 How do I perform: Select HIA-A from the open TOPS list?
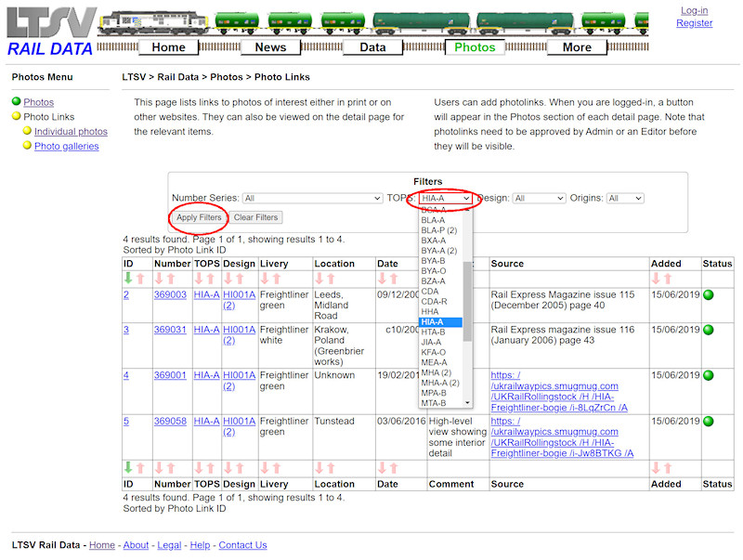(x=433, y=321)
